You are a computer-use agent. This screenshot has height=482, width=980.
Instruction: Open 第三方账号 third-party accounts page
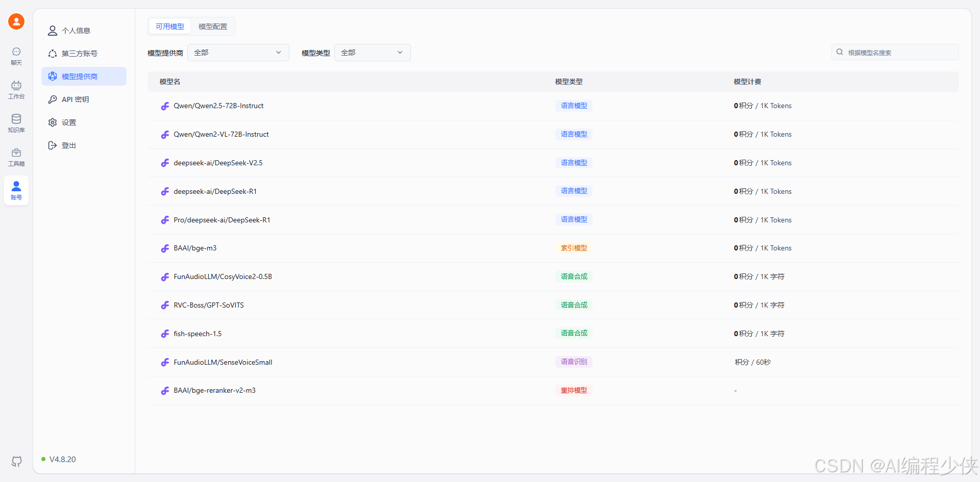point(84,54)
